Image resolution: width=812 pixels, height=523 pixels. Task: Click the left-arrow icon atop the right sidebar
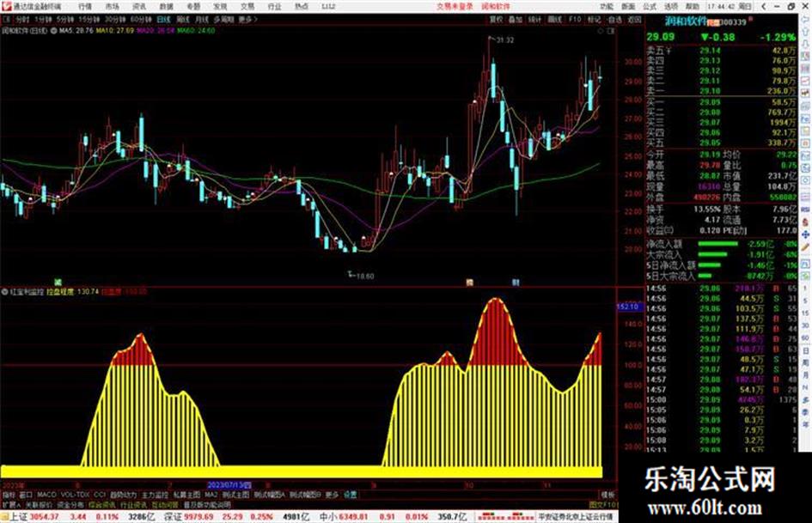(805, 19)
